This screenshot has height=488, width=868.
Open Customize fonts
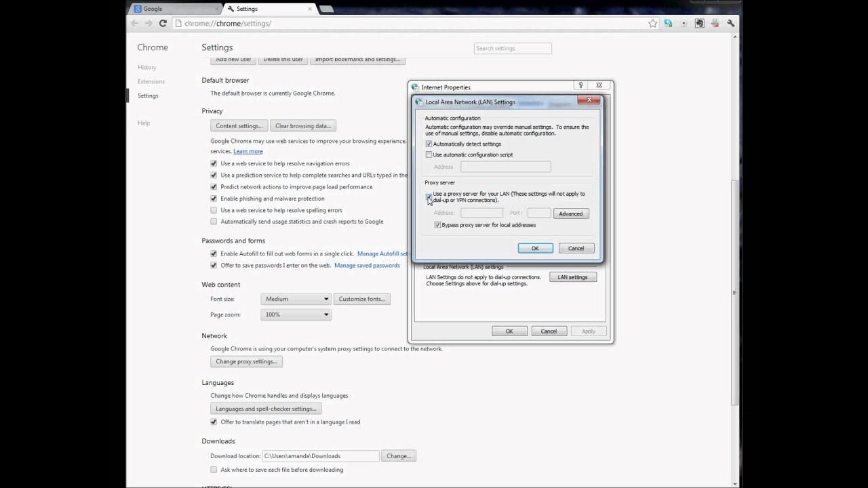[362, 299]
